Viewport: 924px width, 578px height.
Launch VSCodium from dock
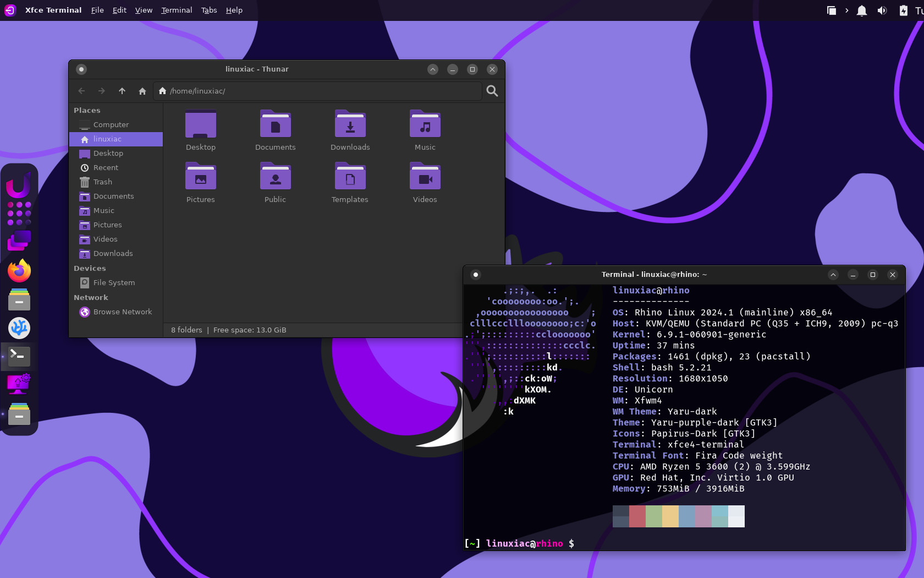[19, 328]
